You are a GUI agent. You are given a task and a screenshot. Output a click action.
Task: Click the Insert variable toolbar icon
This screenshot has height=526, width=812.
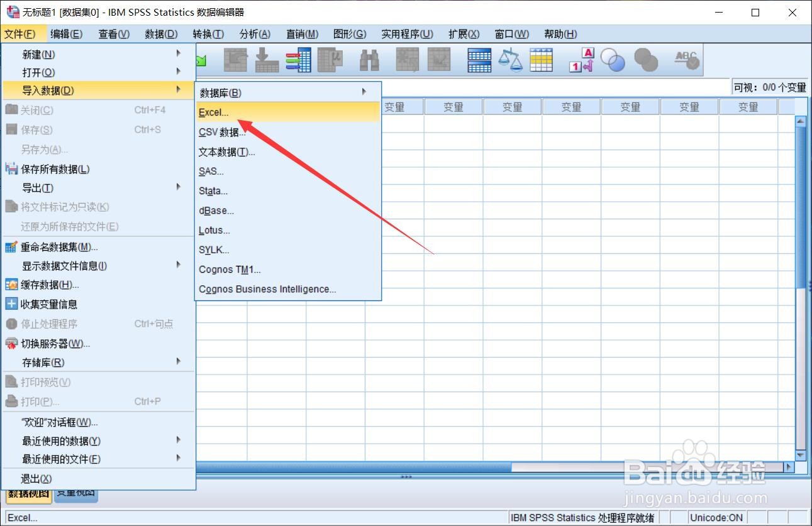pos(439,60)
